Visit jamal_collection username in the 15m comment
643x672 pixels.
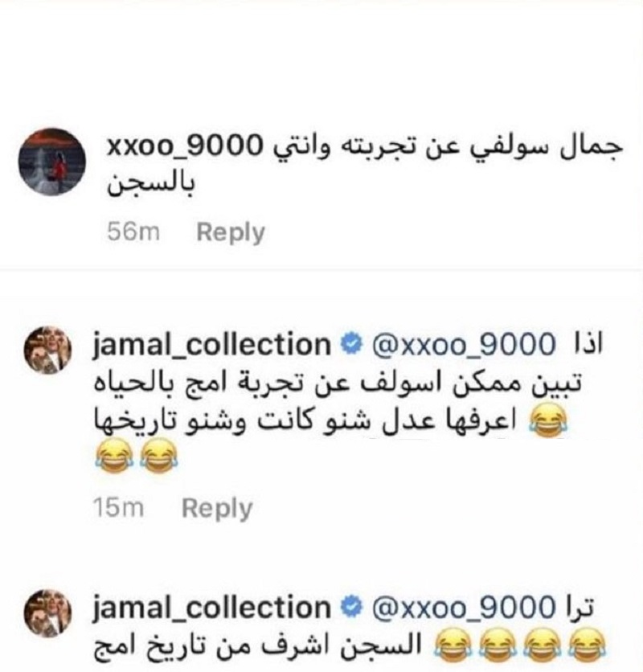click(211, 346)
